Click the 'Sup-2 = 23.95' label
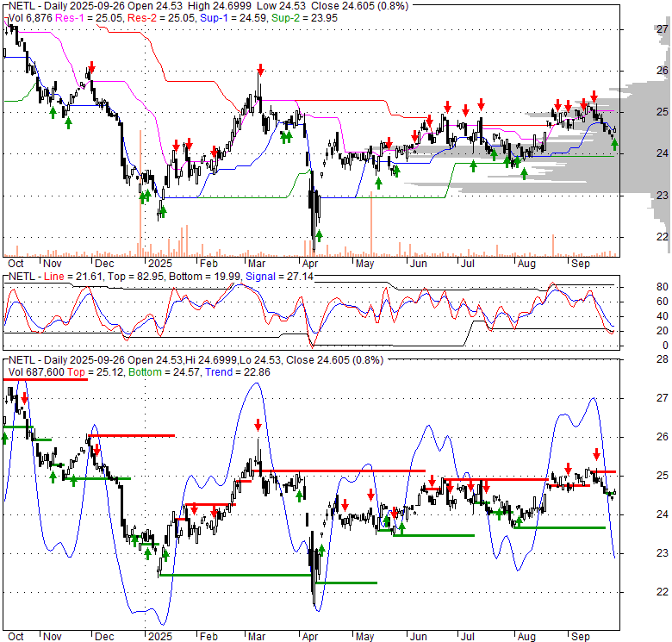The width and height of the screenshot is (672, 642). pyautogui.click(x=304, y=18)
